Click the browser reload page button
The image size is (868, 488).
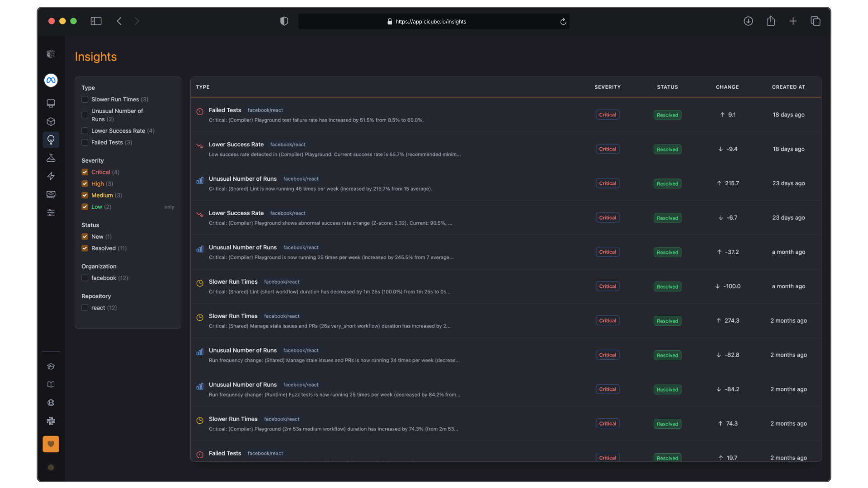point(563,22)
